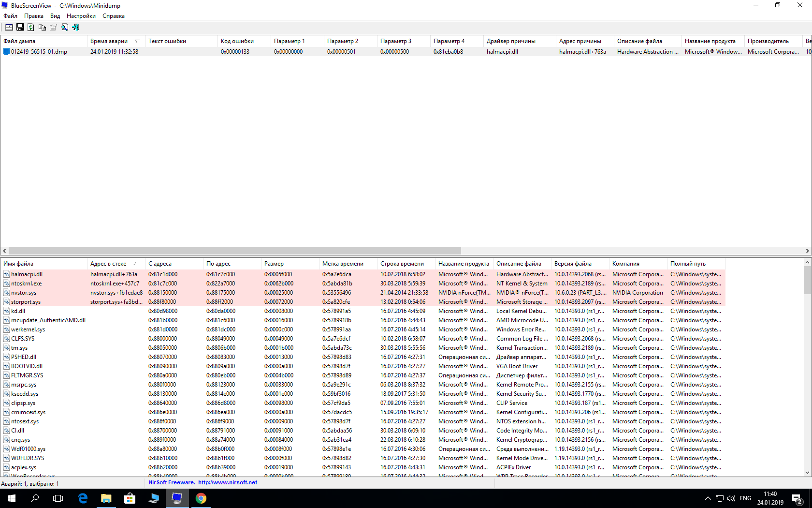Click the Properties toolbar icon
The width and height of the screenshot is (812, 508).
point(54,28)
